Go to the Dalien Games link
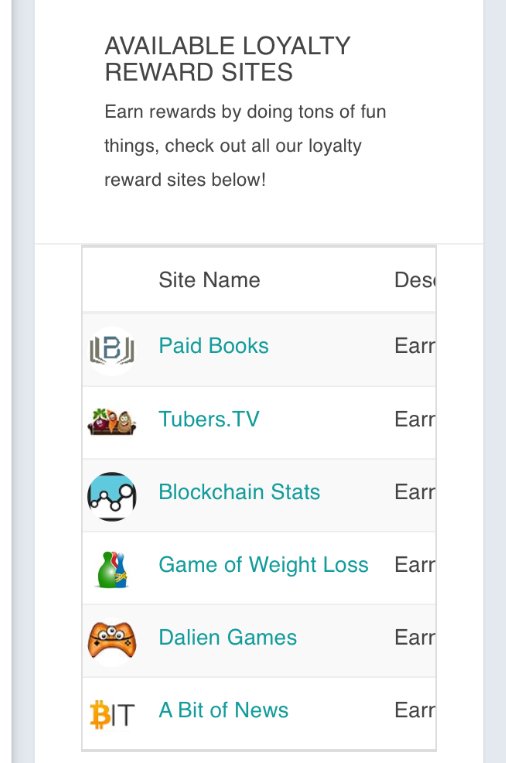 [x=228, y=637]
